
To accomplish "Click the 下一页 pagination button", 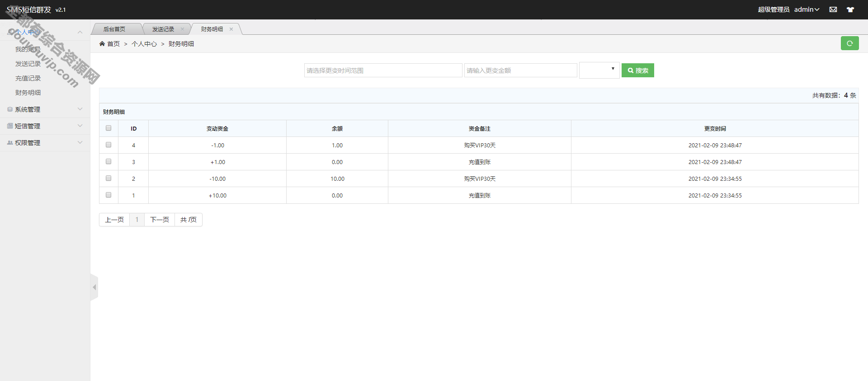I will point(160,220).
